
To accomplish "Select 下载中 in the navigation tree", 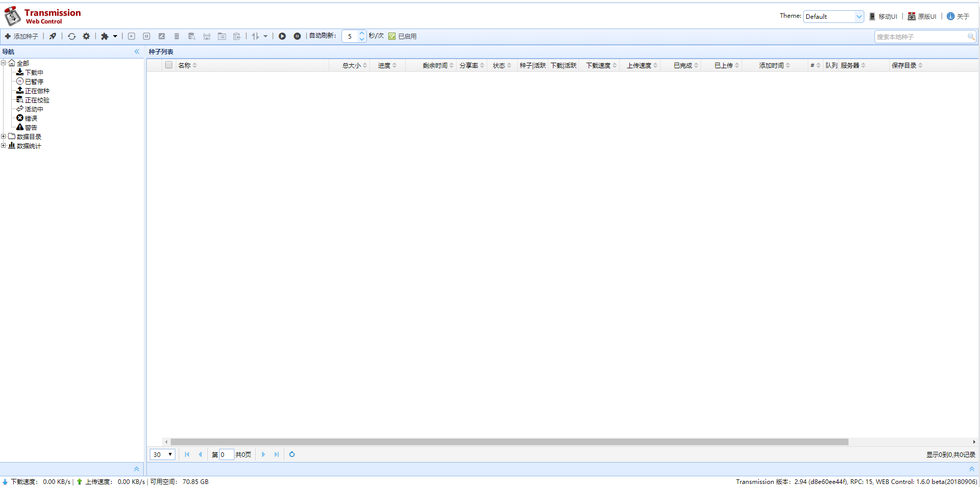I will (x=34, y=72).
